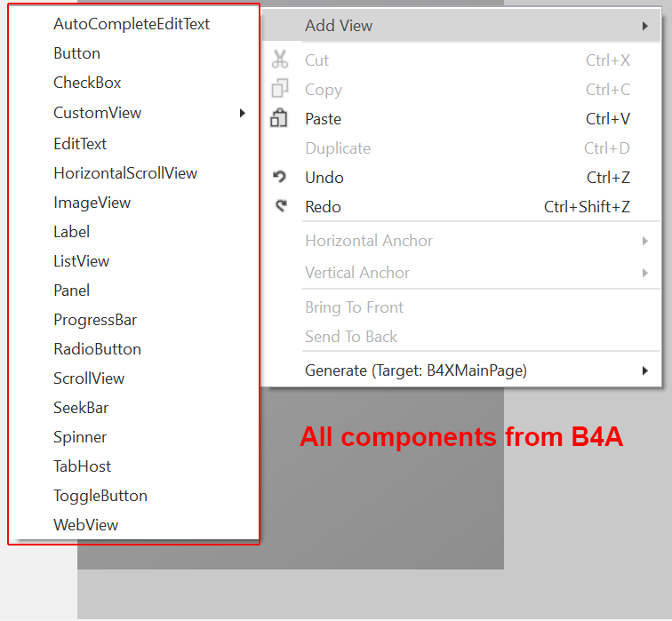672x621 pixels.
Task: Add an EditText view
Action: click(80, 144)
